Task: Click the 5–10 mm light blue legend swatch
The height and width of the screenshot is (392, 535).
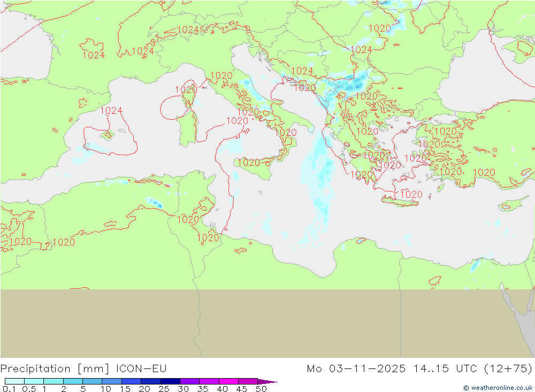Action: pyautogui.click(x=93, y=381)
